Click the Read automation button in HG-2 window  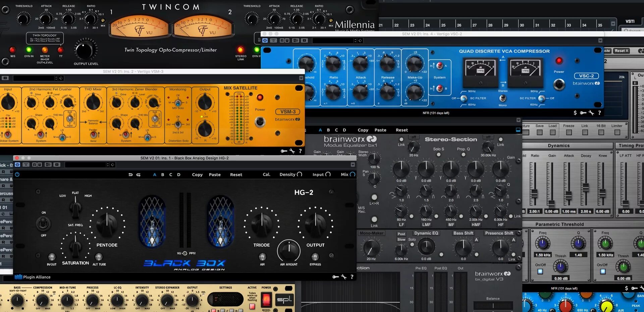coord(35,164)
